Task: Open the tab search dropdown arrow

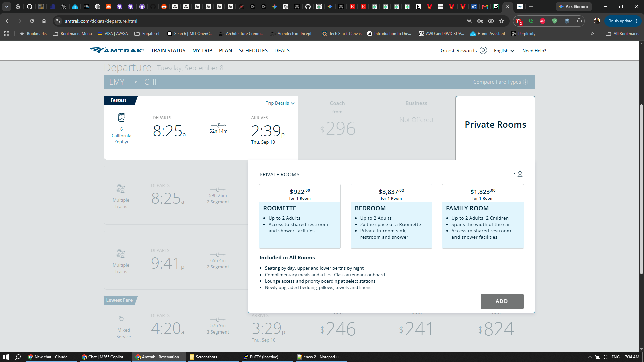Action: (x=6, y=7)
